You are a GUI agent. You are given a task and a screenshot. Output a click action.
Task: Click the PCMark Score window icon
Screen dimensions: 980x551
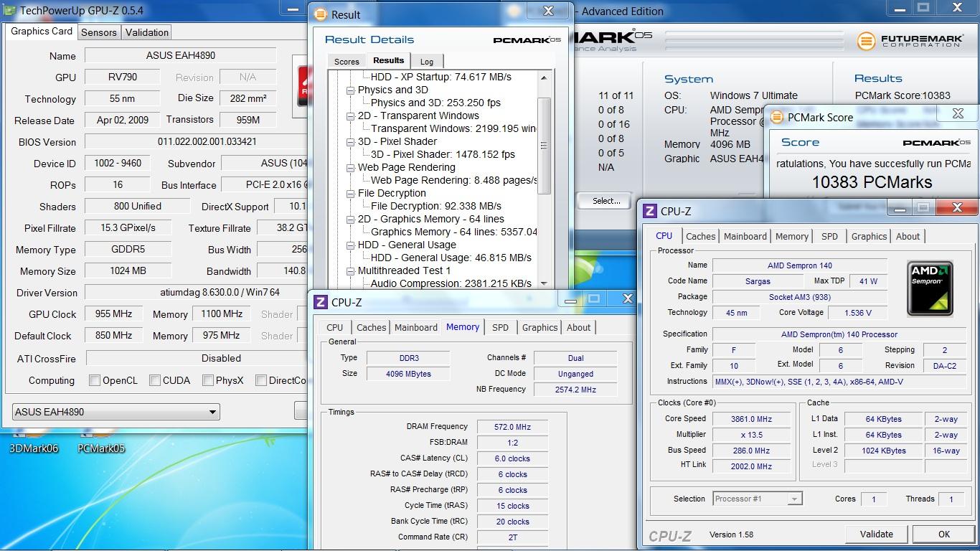tap(777, 117)
